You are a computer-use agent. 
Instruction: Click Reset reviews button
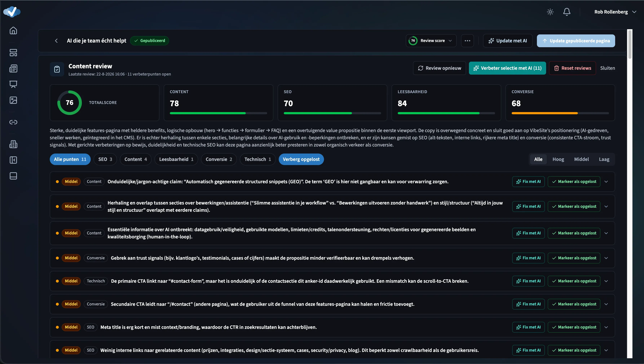[x=572, y=68]
